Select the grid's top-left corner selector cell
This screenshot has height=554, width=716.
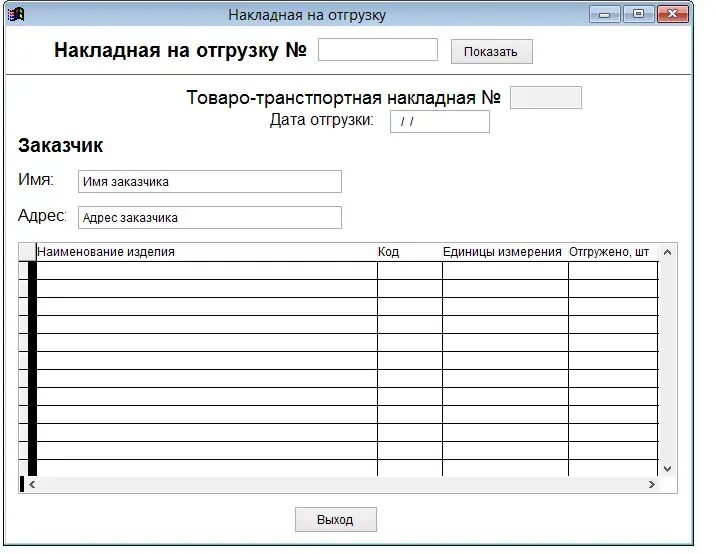27,252
